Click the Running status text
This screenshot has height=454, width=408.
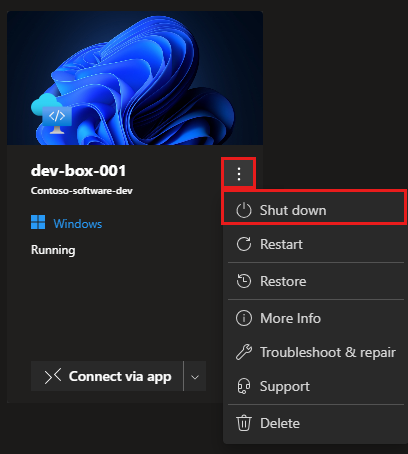[53, 250]
